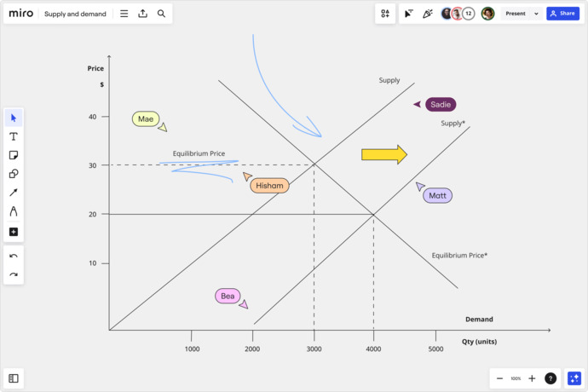588x392 pixels.
Task: Select the connection line arrow tool
Action: tap(14, 193)
